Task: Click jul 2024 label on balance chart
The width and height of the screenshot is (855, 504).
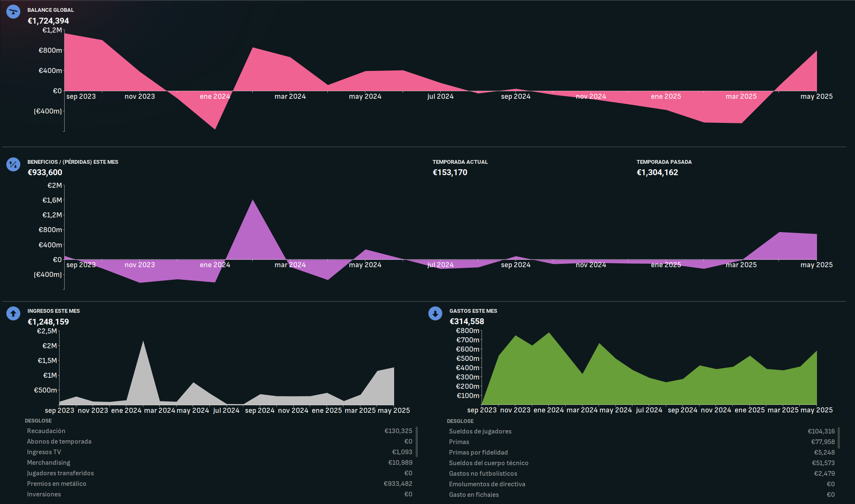Action: click(x=440, y=96)
